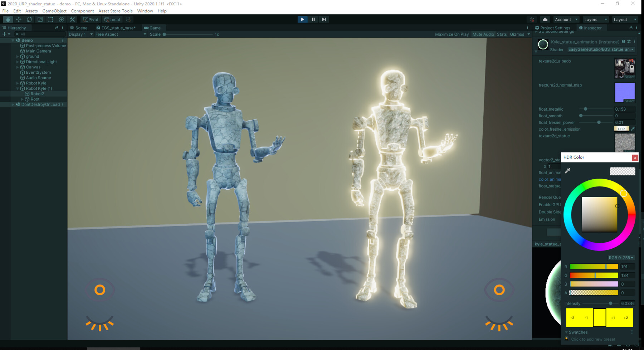Expand the Robot Kyle hierarchy item
Screen dimensions: 644x350
coord(17,83)
